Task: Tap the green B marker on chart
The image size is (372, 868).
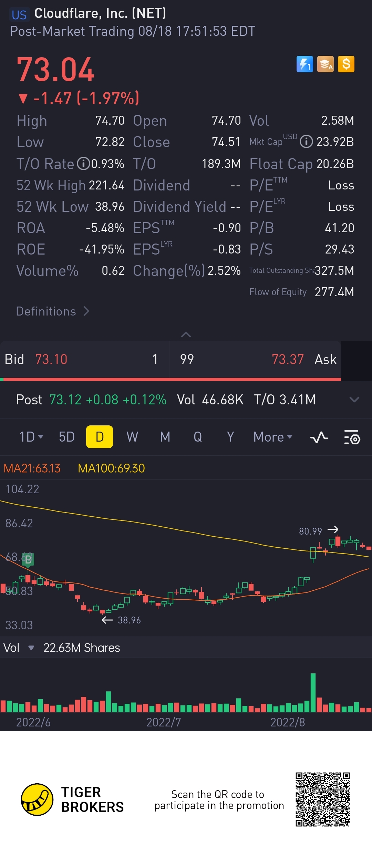Action: [28, 560]
